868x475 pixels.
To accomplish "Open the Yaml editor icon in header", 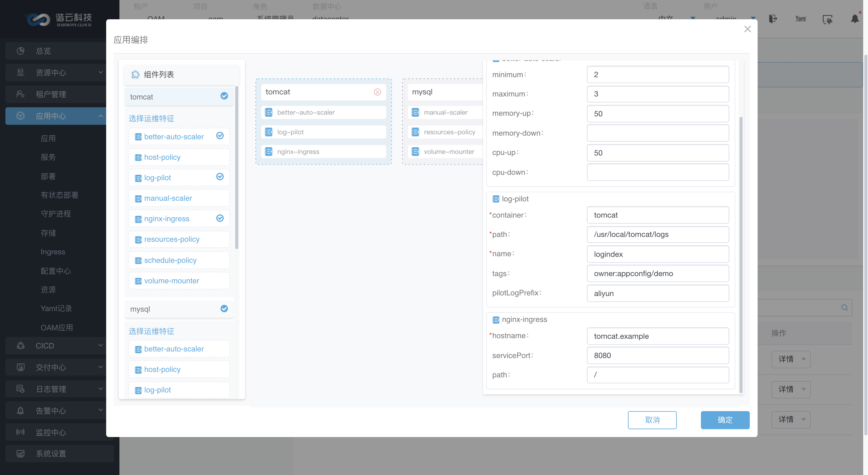I will pos(801,19).
